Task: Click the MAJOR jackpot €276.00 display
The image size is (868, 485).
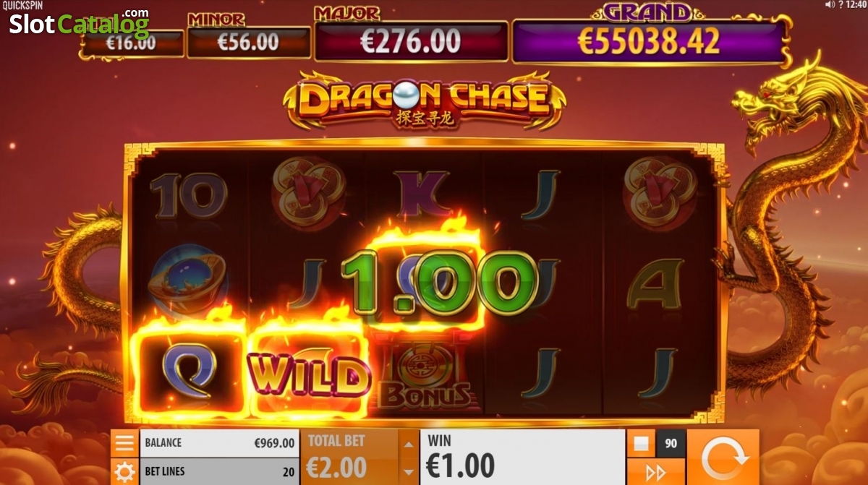Action: pyautogui.click(x=411, y=40)
